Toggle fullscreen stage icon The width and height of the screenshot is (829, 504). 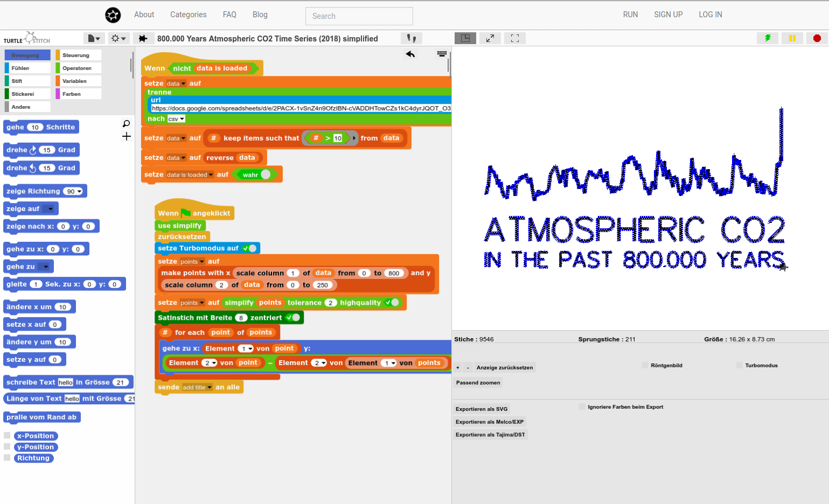(x=514, y=38)
